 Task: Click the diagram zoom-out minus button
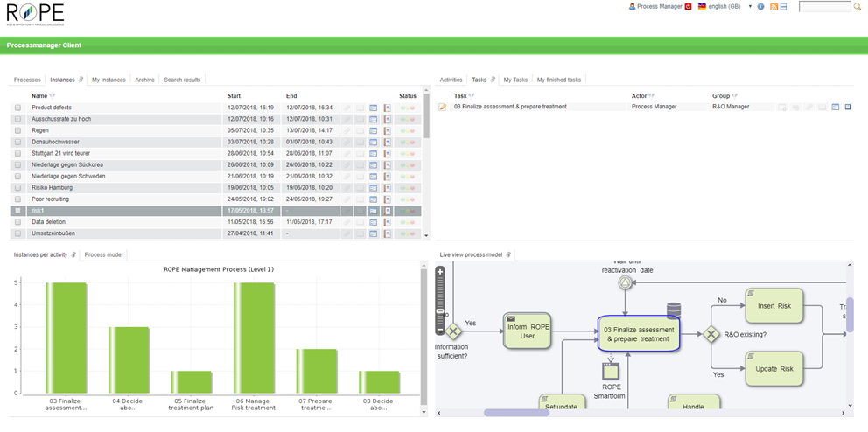[x=440, y=331]
